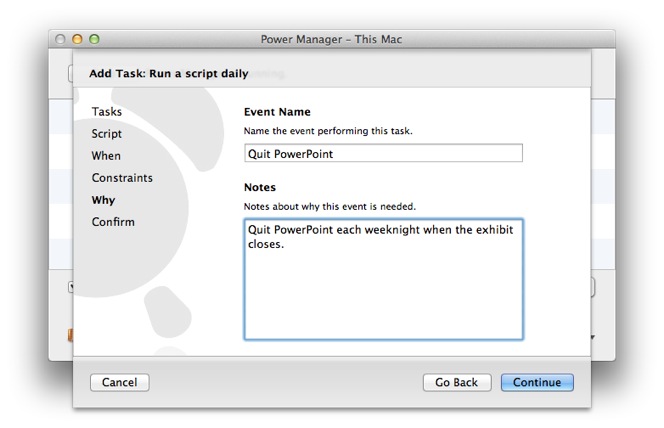Viewport: 664px width, 428px height.
Task: Select the Confirm step in sidebar
Action: coord(113,222)
